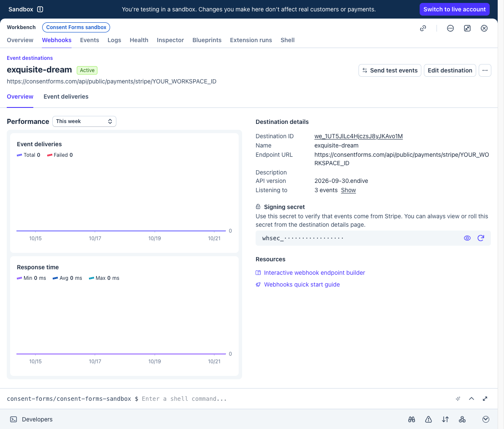Open the warning triangle errors icon
Screen dimensions: 504x429
429,419
